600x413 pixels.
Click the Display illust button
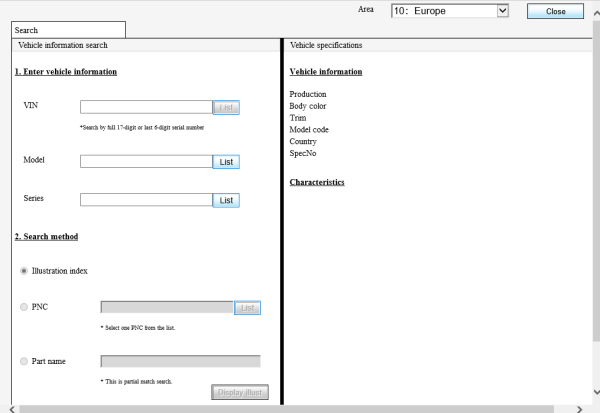click(240, 392)
